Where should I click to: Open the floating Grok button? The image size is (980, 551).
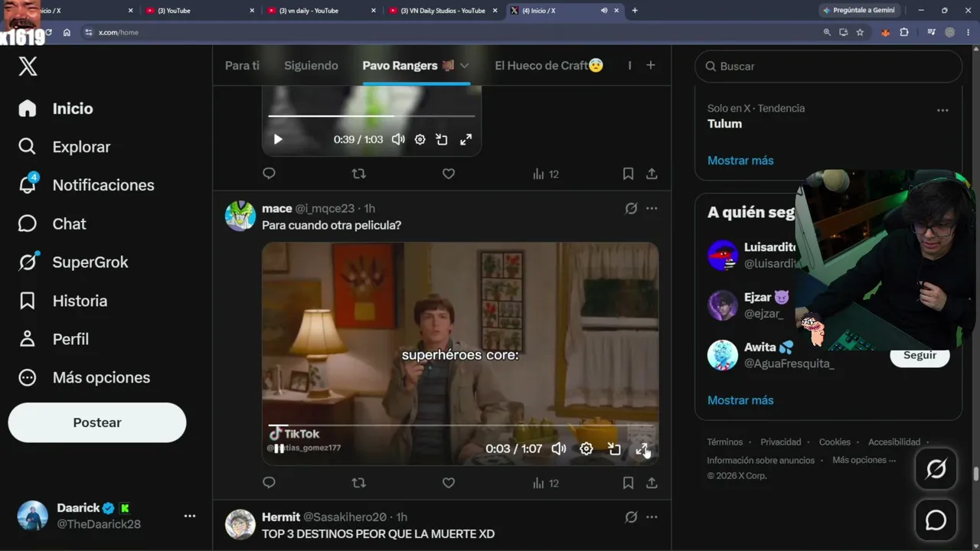tap(936, 468)
